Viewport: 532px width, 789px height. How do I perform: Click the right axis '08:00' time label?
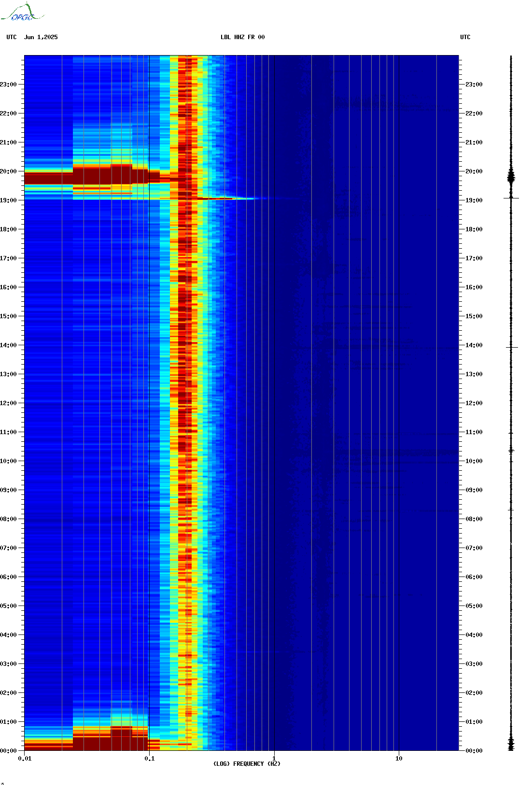coord(474,519)
